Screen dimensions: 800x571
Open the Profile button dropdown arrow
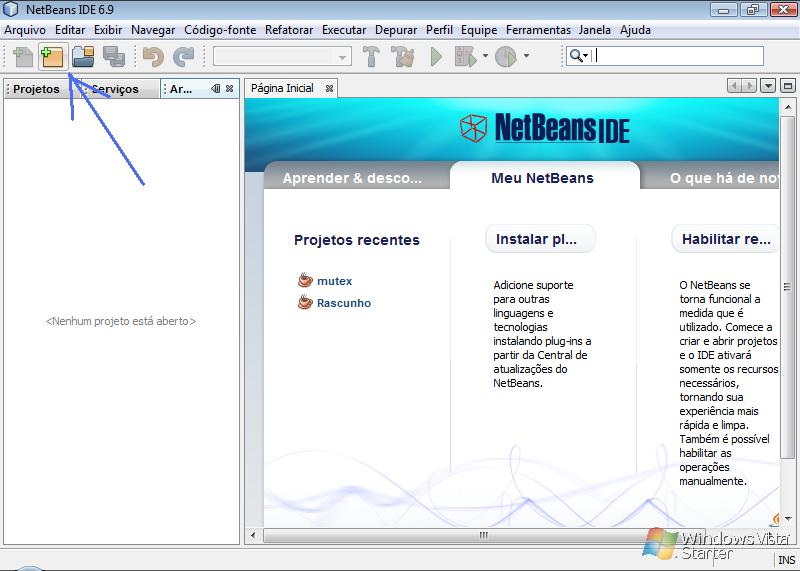pos(526,56)
